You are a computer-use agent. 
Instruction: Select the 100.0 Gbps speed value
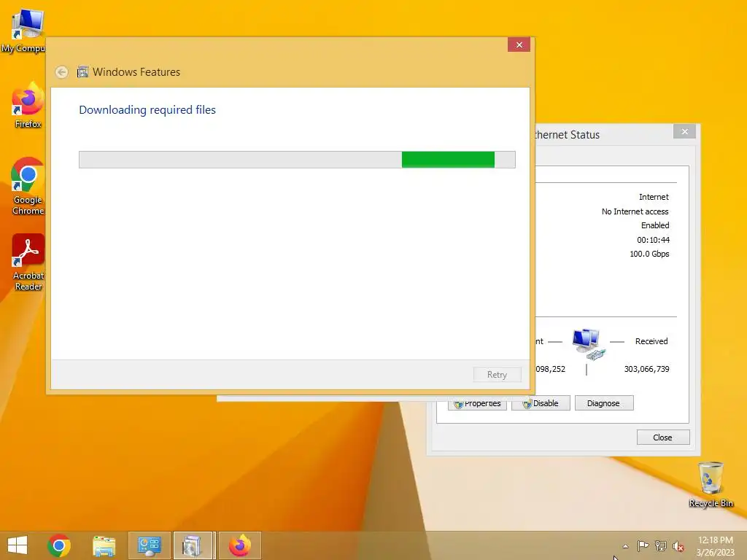(x=649, y=254)
